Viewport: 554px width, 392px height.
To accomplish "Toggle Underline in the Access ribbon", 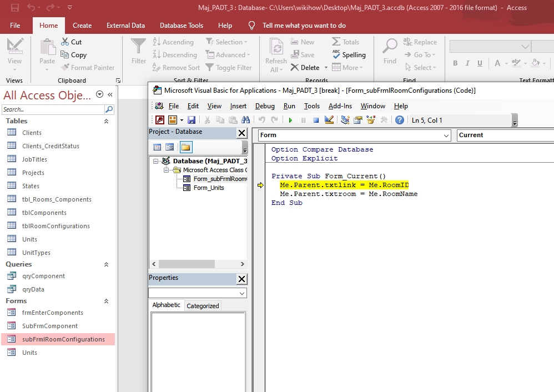I will tap(480, 63).
